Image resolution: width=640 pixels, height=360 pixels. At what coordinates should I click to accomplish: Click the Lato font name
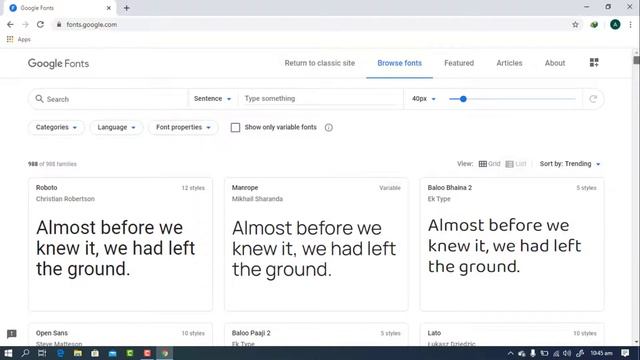tap(434, 333)
